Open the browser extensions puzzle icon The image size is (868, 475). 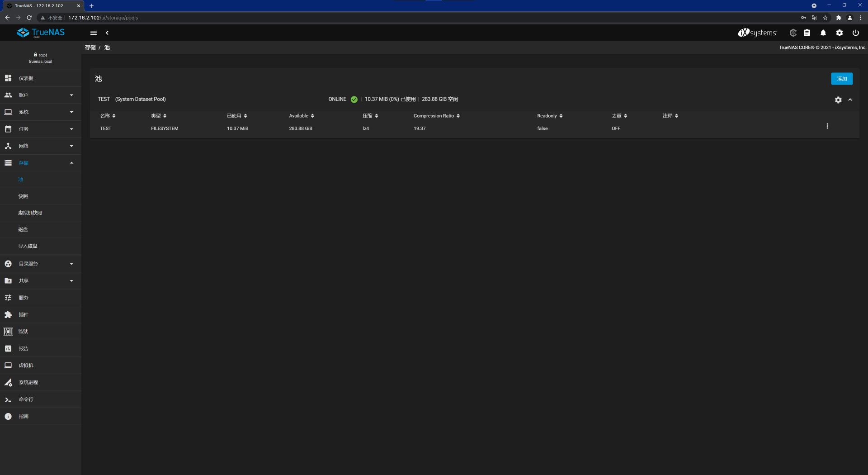click(839, 18)
